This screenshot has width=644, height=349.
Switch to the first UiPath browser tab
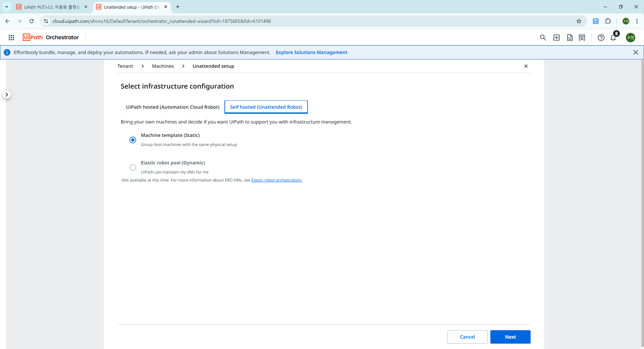(x=52, y=7)
